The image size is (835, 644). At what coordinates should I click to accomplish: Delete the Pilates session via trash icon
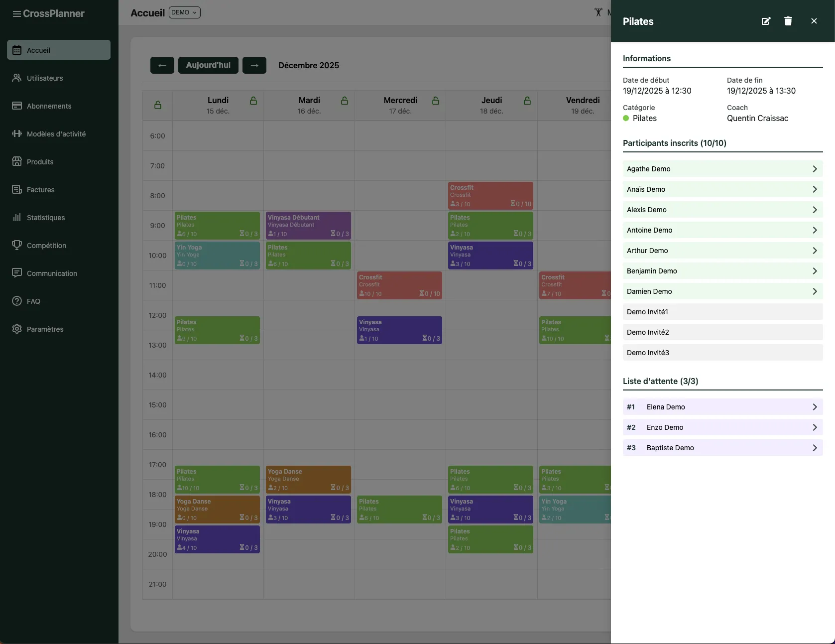click(788, 21)
